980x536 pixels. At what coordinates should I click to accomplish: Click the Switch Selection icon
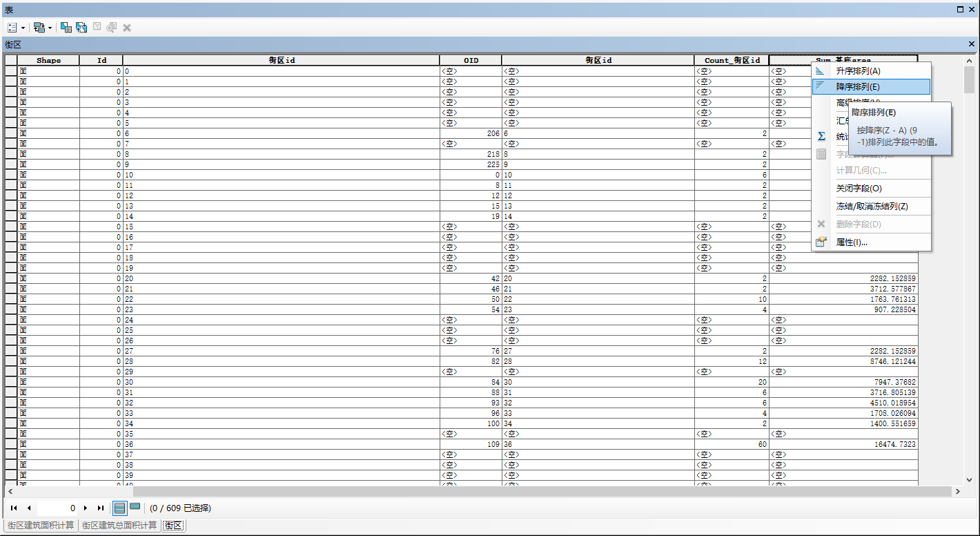(x=81, y=28)
